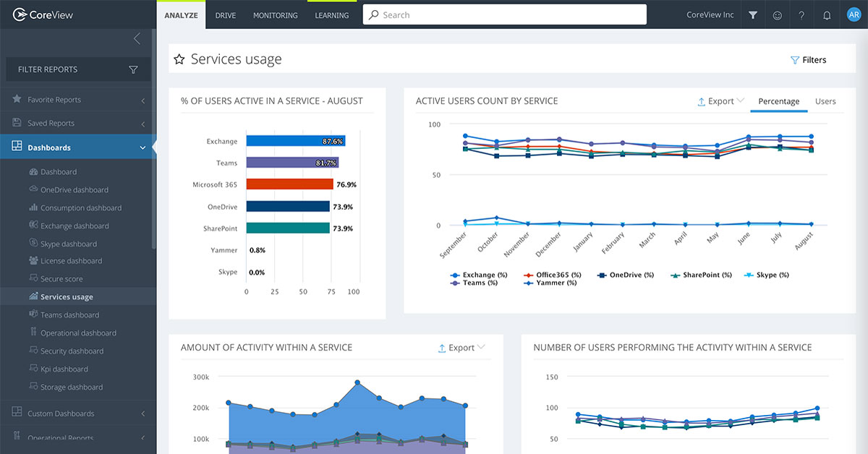Open the Teams dashboard link
The width and height of the screenshot is (868, 454).
click(70, 315)
